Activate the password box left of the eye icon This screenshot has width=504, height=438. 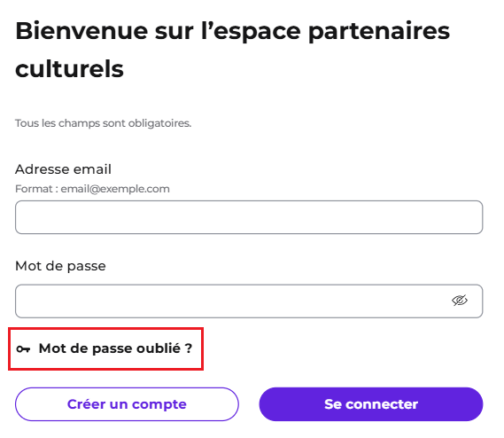tap(231, 301)
